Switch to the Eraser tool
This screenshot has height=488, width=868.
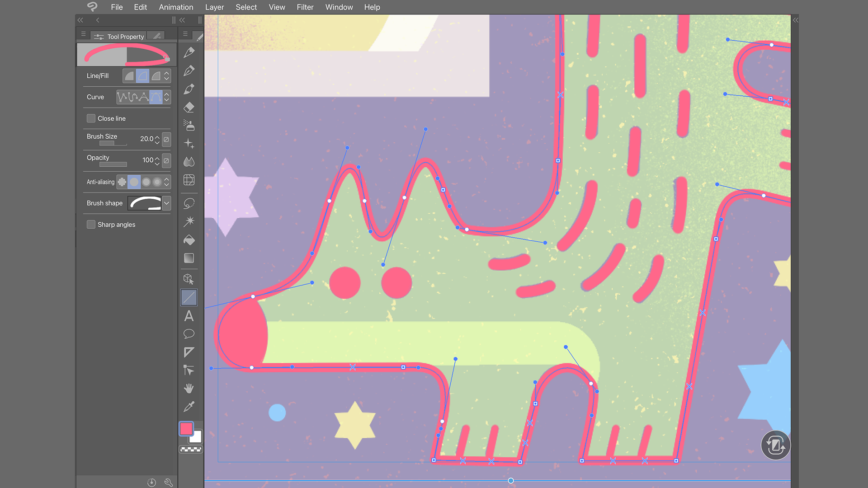pos(189,107)
